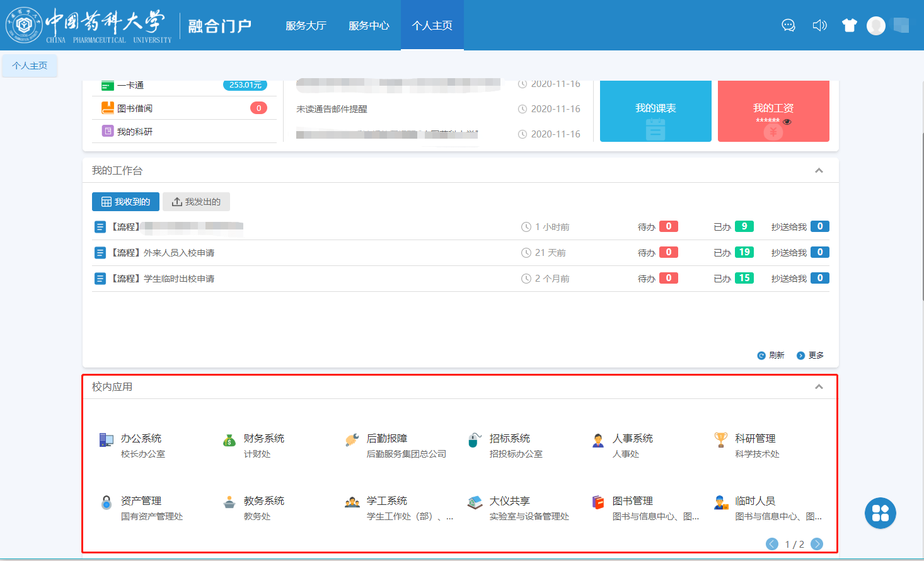Toggle salary visibility eye icon
Image resolution: width=924 pixels, height=561 pixels.
(x=787, y=122)
